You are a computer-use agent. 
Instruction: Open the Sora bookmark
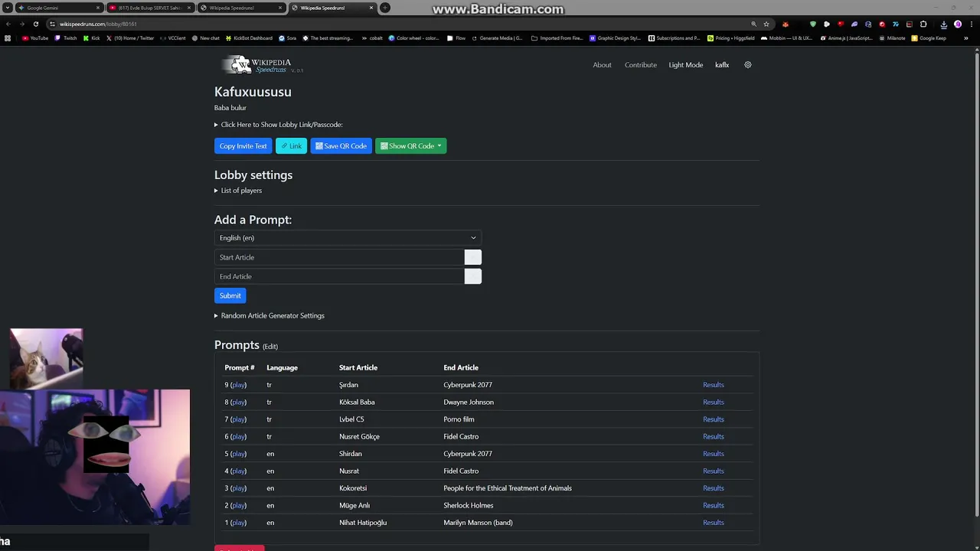pyautogui.click(x=288, y=38)
